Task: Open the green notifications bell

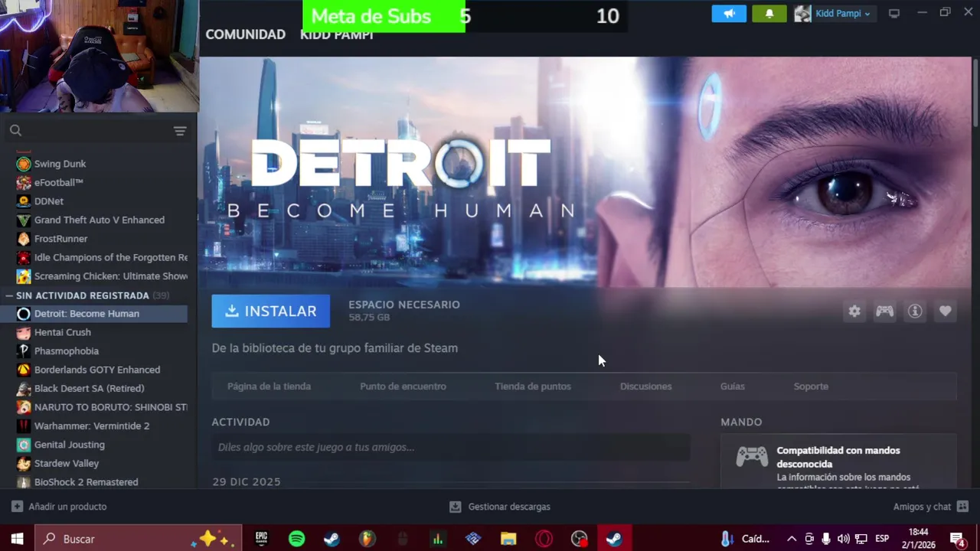Action: (x=769, y=14)
